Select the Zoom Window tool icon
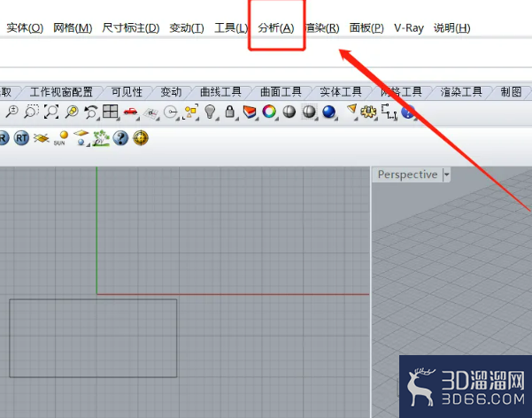The image size is (532, 418). pos(31,112)
